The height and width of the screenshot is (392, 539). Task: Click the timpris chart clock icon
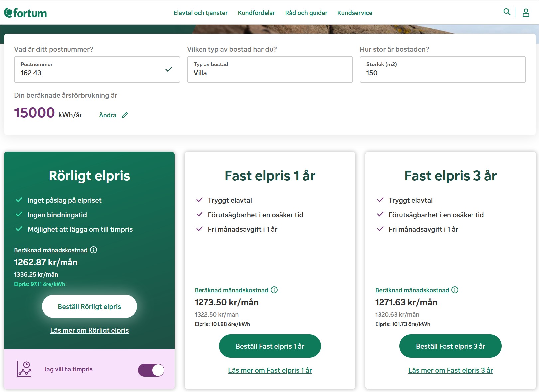(24, 369)
